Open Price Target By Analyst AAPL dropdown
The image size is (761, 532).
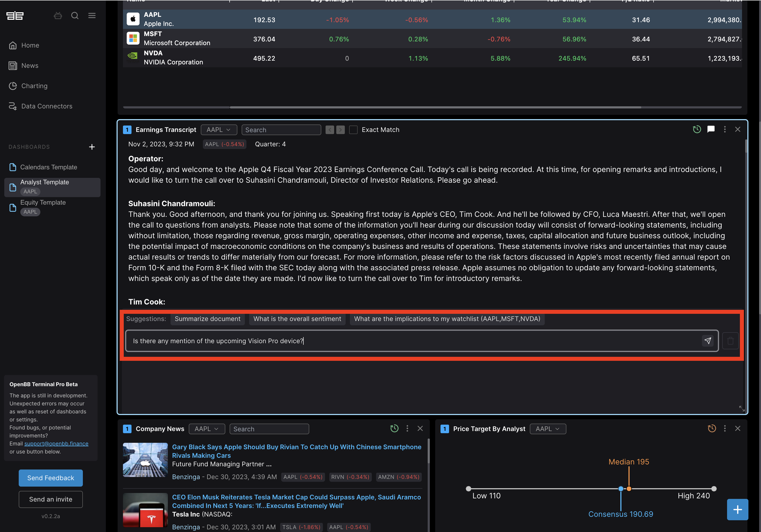click(548, 429)
